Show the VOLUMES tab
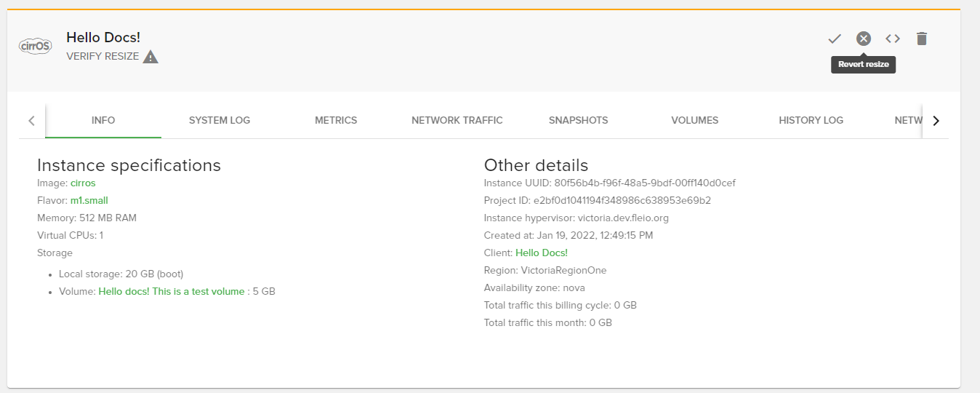980x393 pixels. click(694, 120)
